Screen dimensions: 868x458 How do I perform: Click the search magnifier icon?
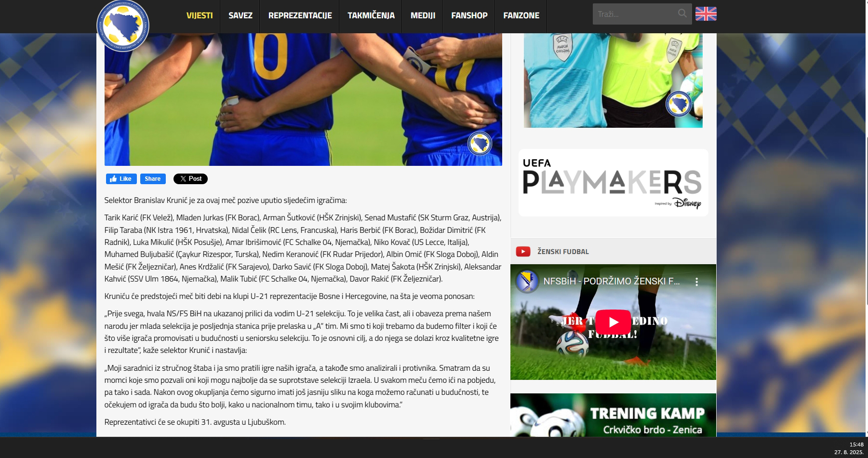coord(682,13)
